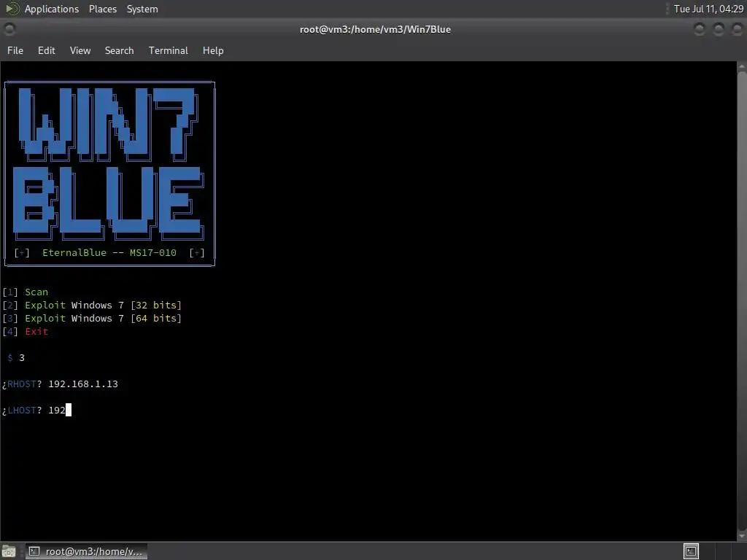This screenshot has height=560, width=747.
Task: Open the View menu
Action: click(x=80, y=50)
